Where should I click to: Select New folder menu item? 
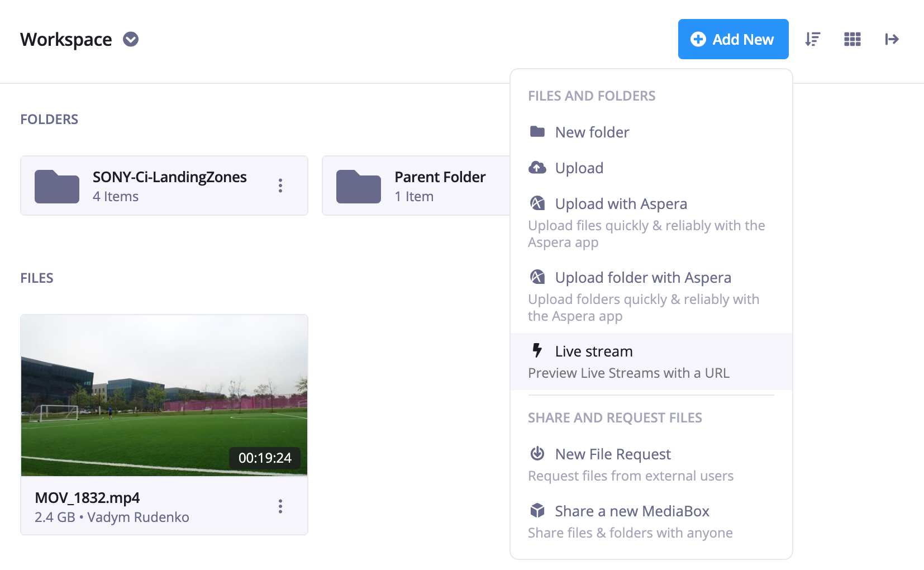pyautogui.click(x=651, y=132)
